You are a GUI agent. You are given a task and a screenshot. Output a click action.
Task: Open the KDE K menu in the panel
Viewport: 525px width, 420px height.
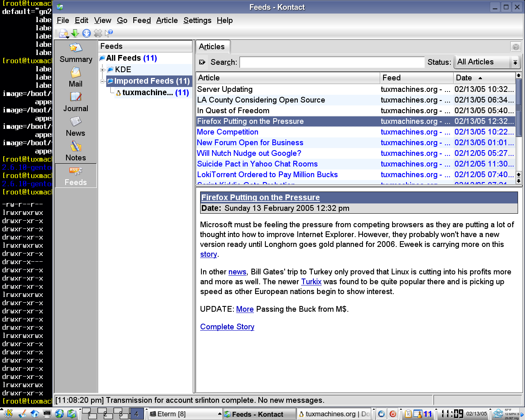pos(8,413)
